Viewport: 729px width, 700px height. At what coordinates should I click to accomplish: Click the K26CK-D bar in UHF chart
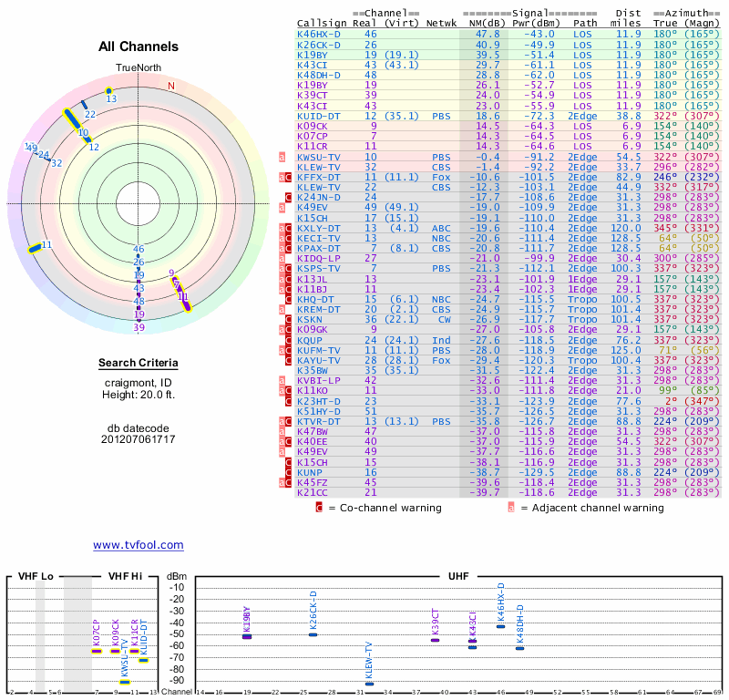pyautogui.click(x=313, y=634)
